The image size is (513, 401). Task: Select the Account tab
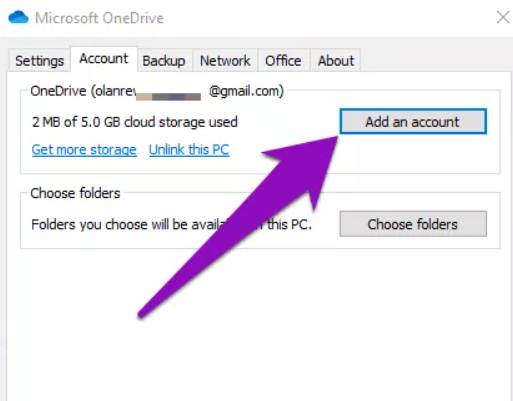[104, 59]
